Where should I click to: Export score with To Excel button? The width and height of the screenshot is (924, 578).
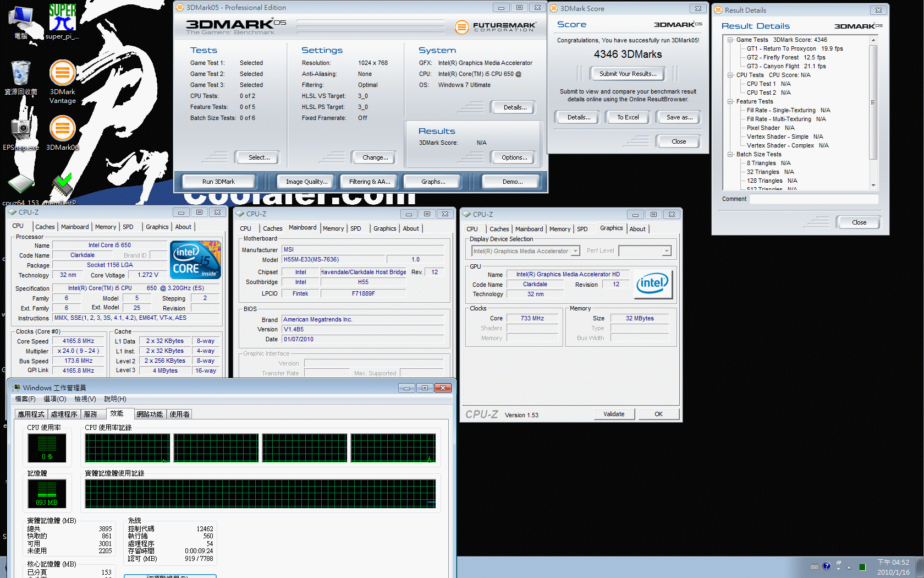pyautogui.click(x=628, y=117)
